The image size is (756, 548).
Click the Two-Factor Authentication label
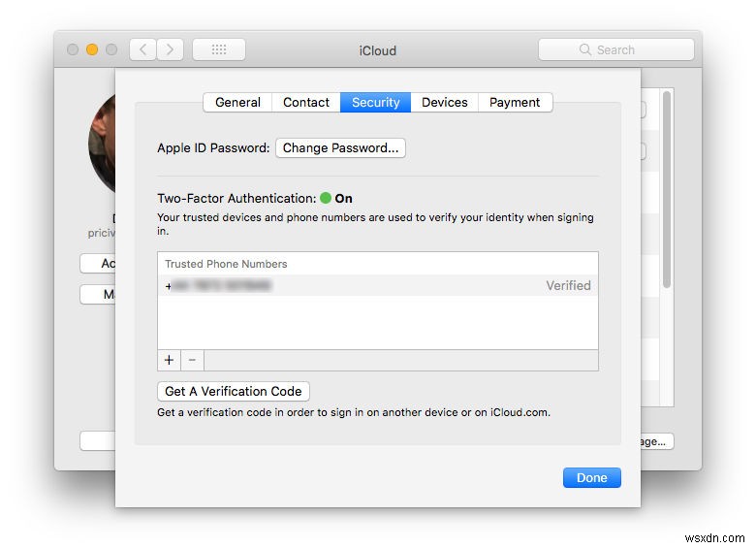pyautogui.click(x=236, y=198)
